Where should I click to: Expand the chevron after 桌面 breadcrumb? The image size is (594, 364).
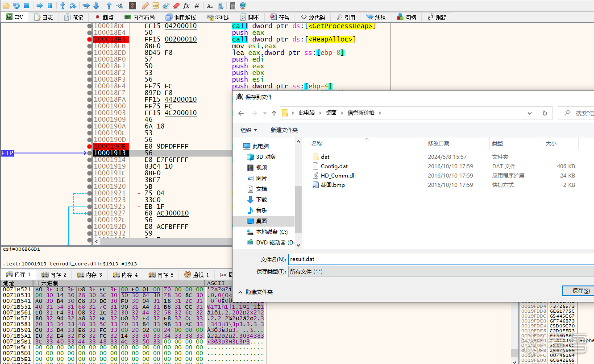342,113
